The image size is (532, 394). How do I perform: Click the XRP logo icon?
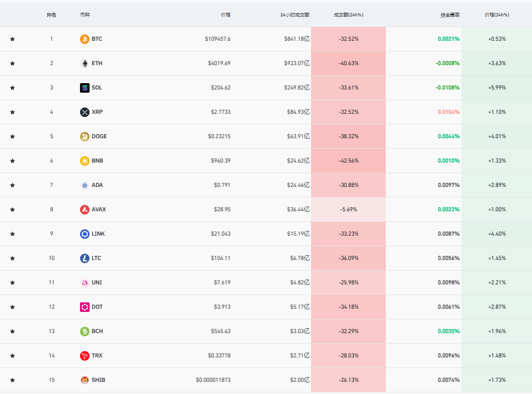point(84,112)
